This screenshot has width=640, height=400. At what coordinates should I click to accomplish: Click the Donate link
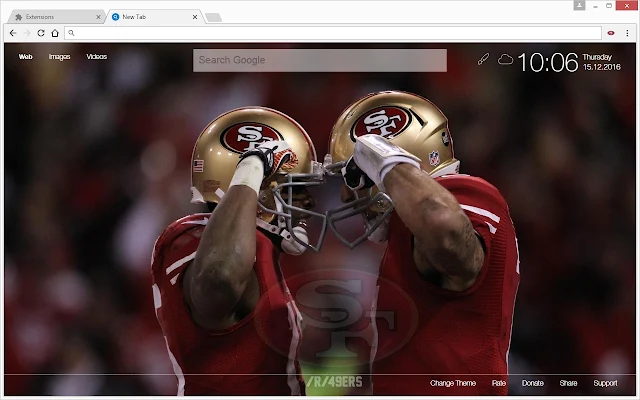tap(533, 383)
